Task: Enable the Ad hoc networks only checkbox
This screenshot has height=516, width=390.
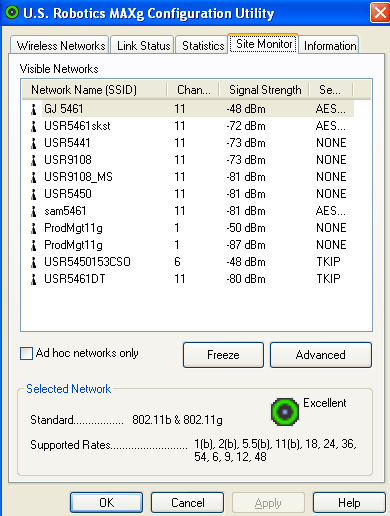Action: (26, 353)
